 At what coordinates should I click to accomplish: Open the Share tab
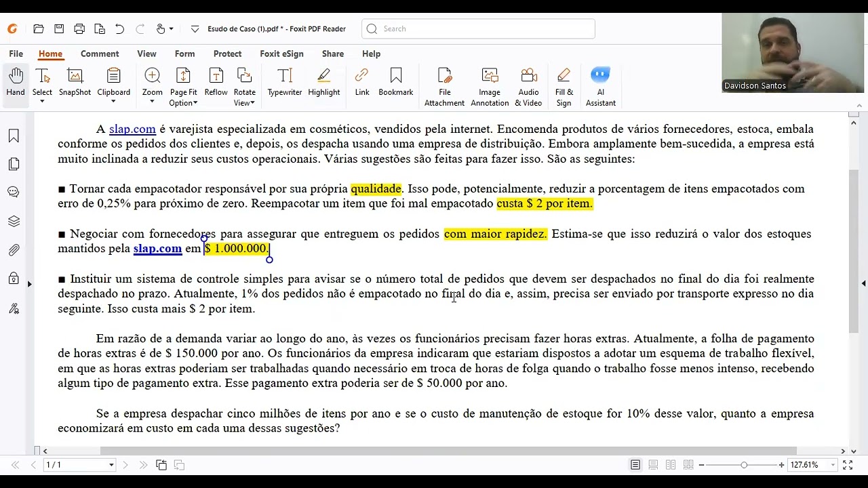(x=332, y=54)
